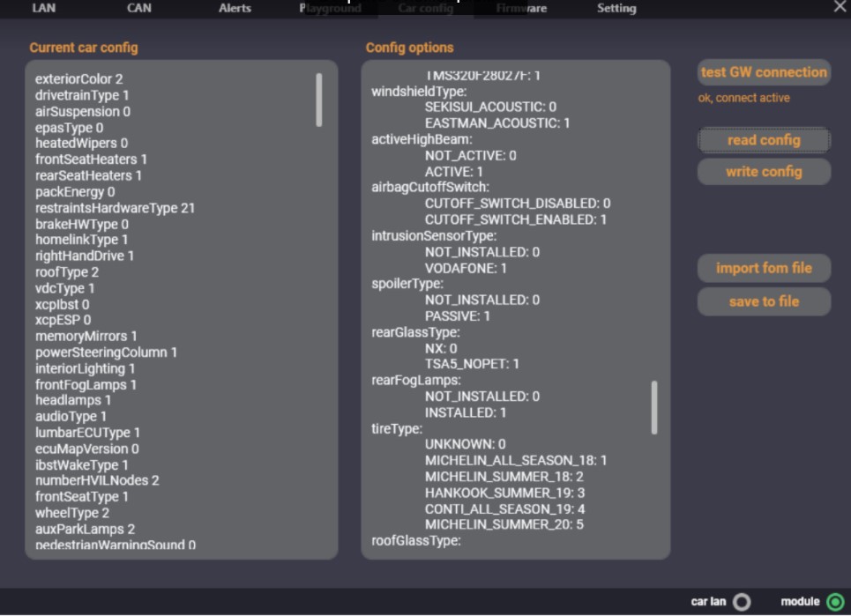Select the Car config tab
851x616 pixels.
point(425,8)
